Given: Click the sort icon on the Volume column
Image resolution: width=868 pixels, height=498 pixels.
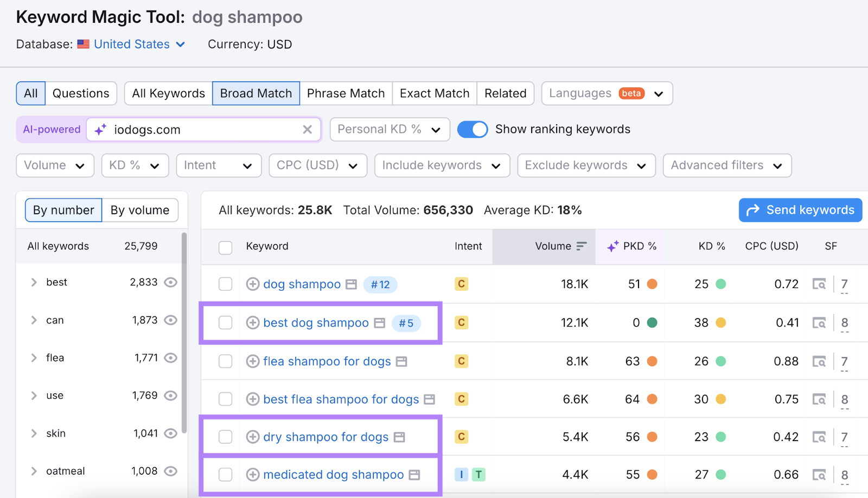Looking at the screenshot, I should click(582, 246).
